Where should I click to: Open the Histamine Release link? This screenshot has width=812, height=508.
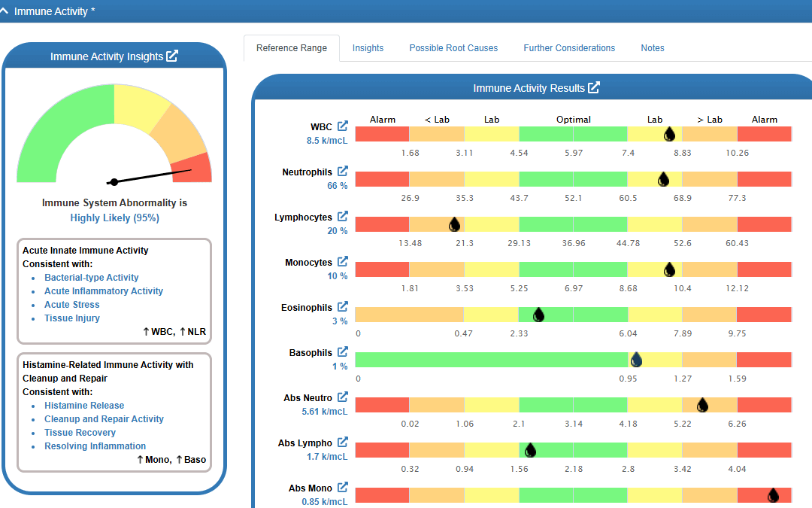pos(84,406)
